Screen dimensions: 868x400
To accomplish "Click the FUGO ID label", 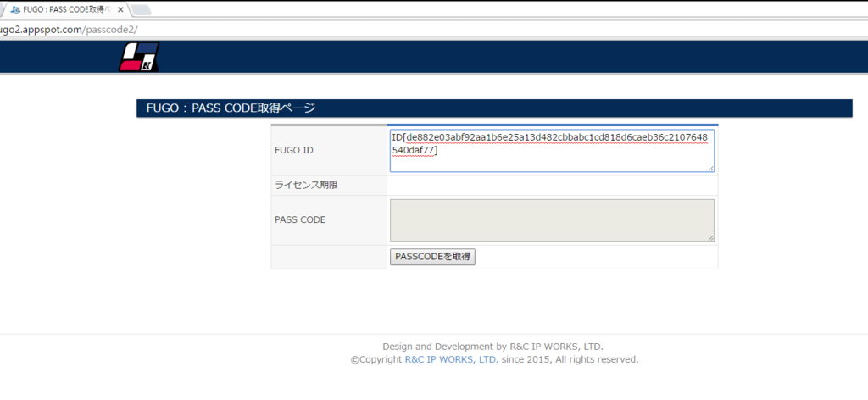I will 294,150.
